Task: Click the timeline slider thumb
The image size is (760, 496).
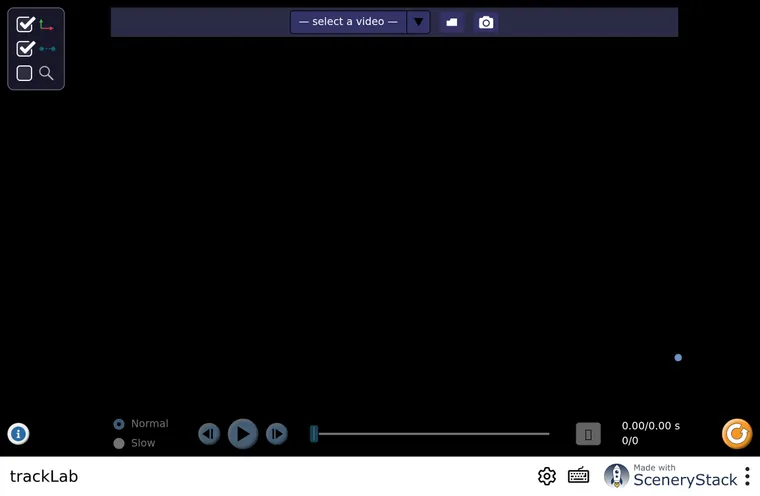Action: 314,433
